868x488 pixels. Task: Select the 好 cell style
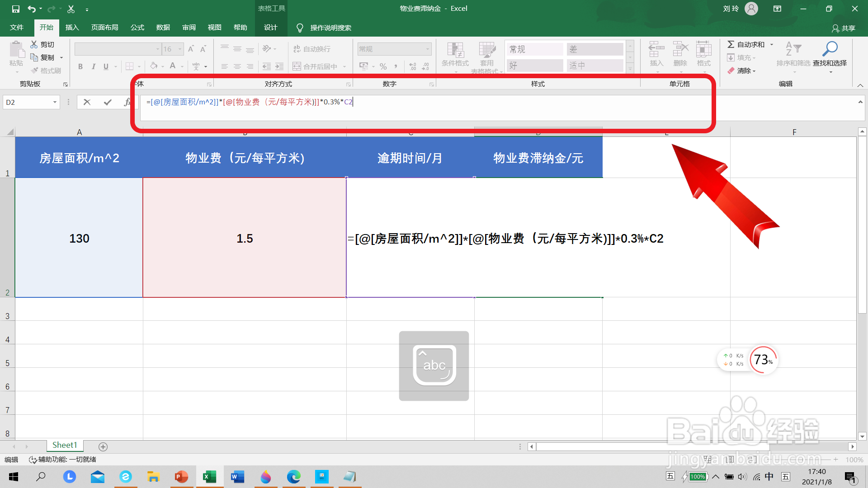pyautogui.click(x=535, y=66)
